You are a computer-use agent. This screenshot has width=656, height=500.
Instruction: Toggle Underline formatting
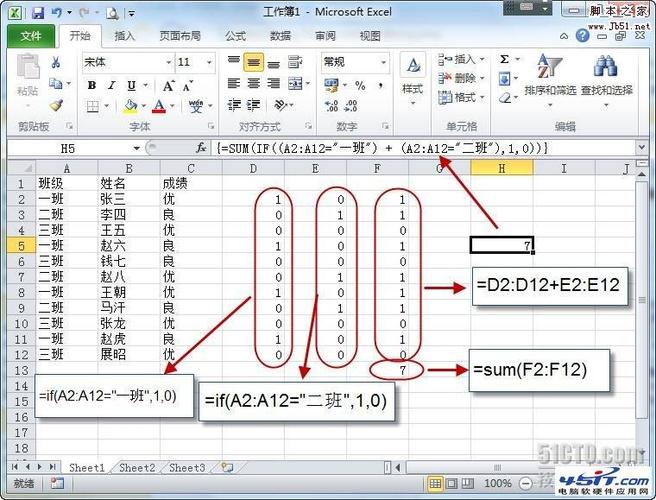click(x=131, y=86)
